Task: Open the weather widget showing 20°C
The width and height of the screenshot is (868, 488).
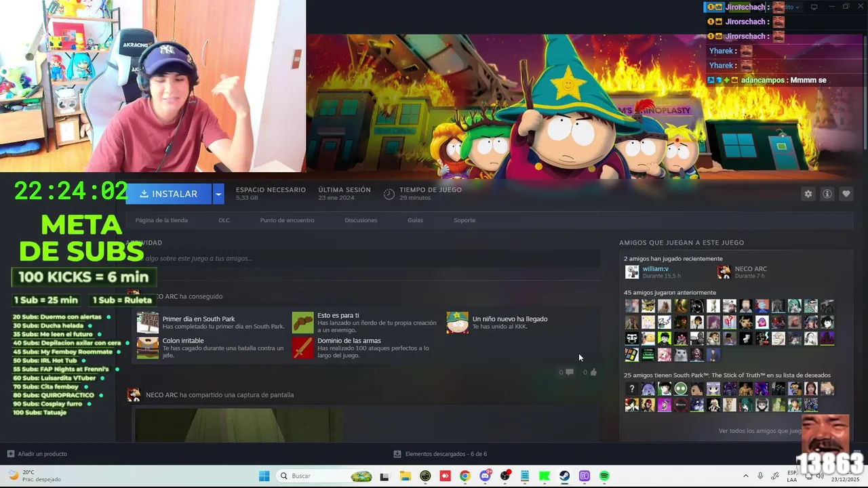Action: coord(35,476)
